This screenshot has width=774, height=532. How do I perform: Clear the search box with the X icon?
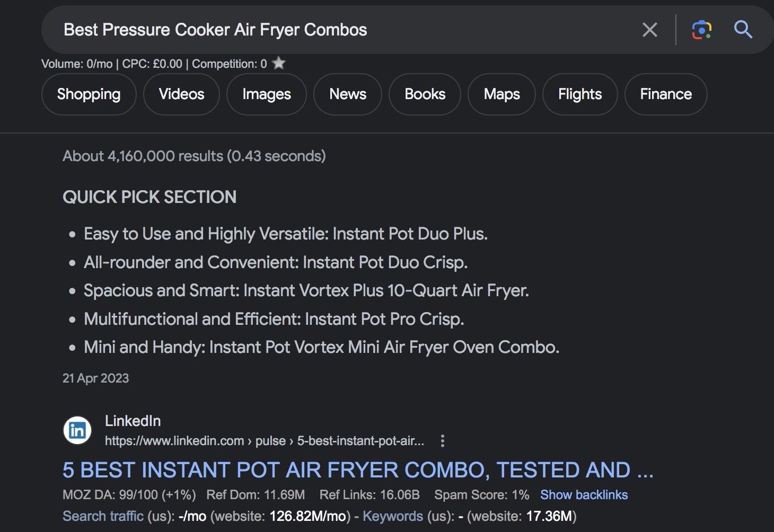click(x=649, y=30)
